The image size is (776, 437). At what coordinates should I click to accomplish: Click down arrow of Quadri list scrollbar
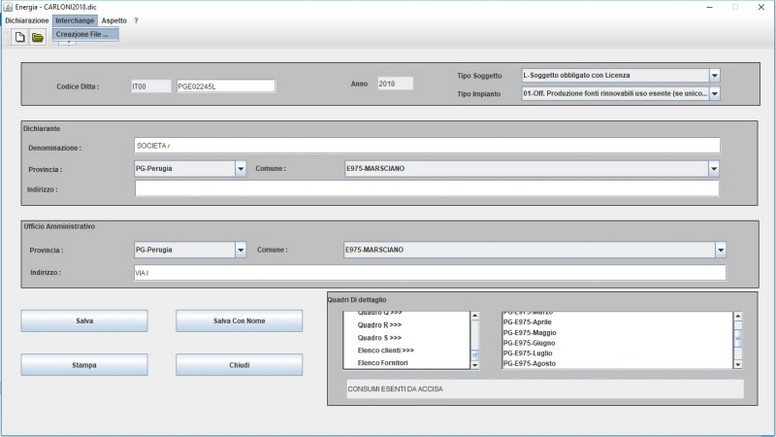(x=475, y=365)
